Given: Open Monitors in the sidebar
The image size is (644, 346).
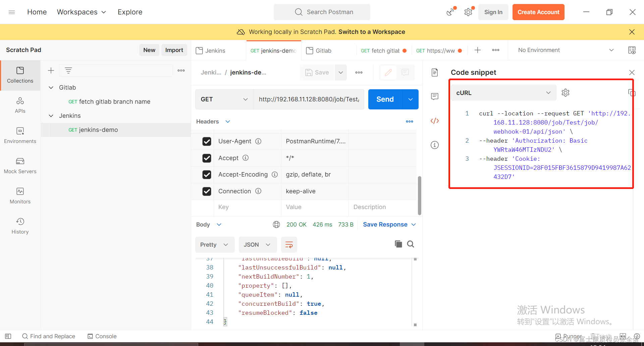Looking at the screenshot, I should [20, 196].
